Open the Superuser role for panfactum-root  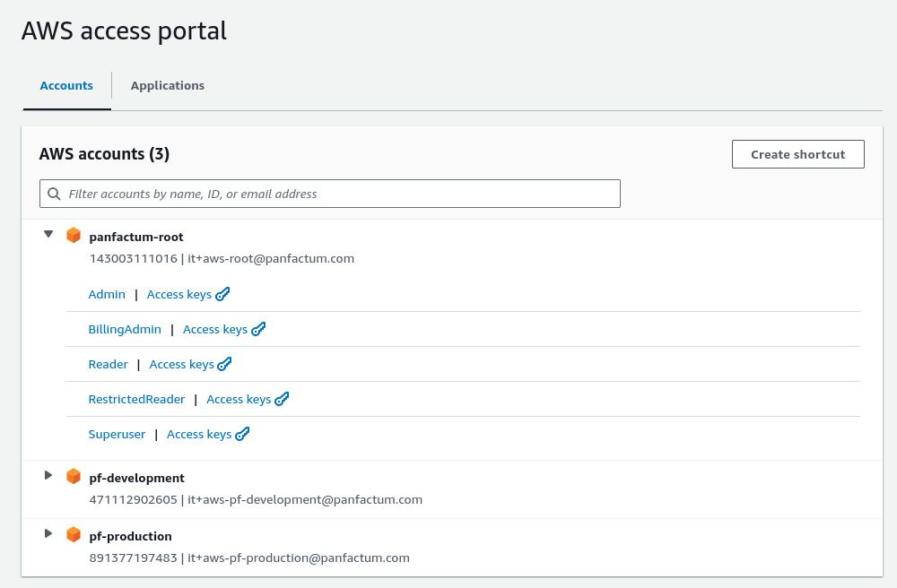pos(117,433)
